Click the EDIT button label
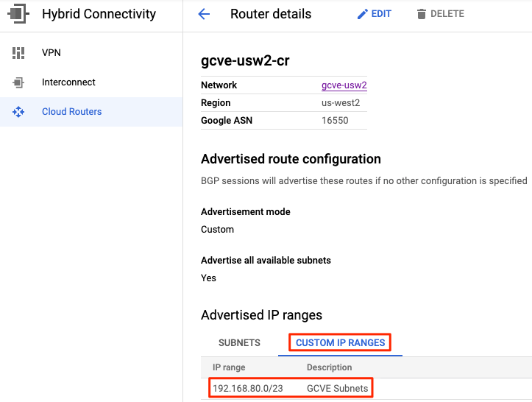The image size is (532, 402). 381,14
